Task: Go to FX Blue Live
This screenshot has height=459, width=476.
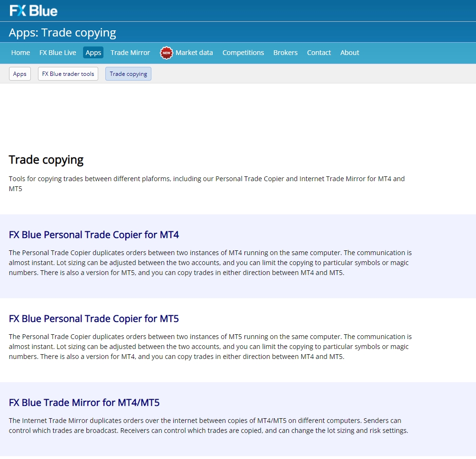Action: [x=58, y=53]
